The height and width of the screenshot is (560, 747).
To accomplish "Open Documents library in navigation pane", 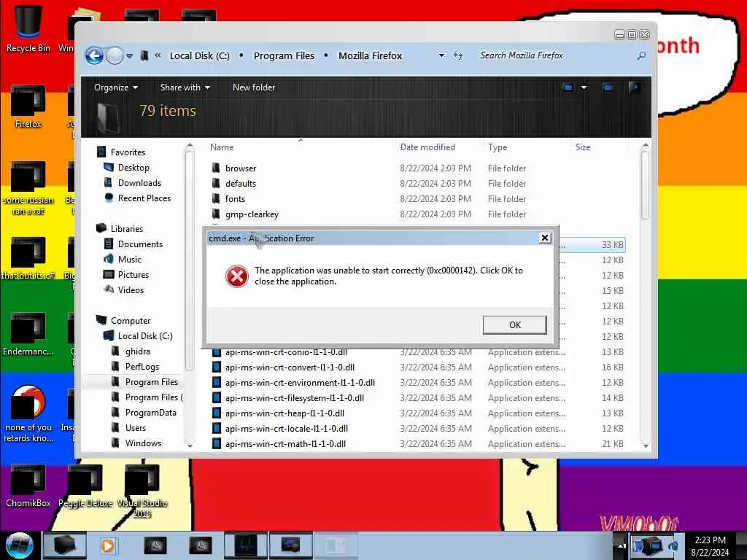I will tap(140, 244).
